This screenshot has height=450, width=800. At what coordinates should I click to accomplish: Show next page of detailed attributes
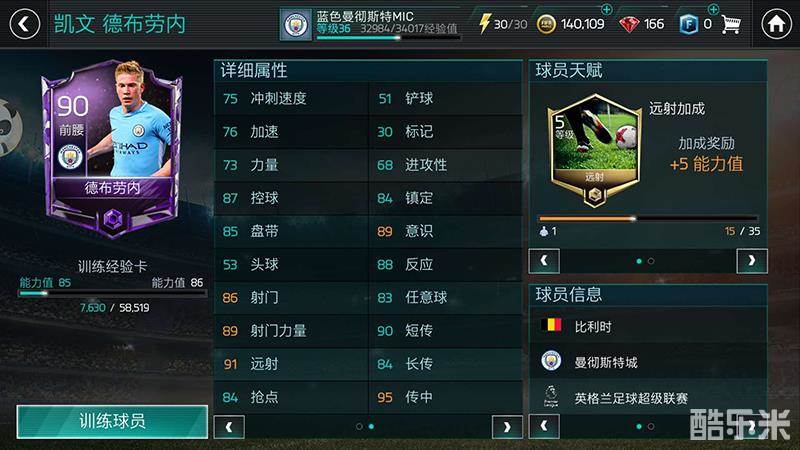pos(507,427)
